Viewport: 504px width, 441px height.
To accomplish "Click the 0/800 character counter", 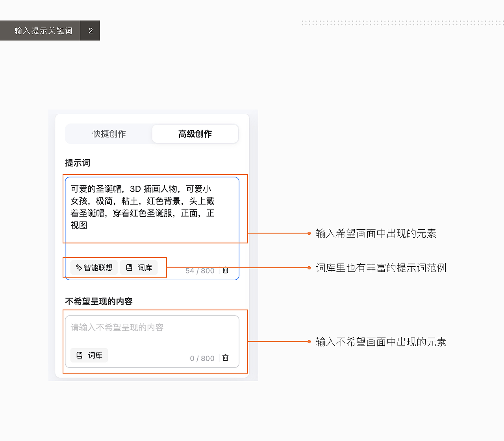I will 202,358.
